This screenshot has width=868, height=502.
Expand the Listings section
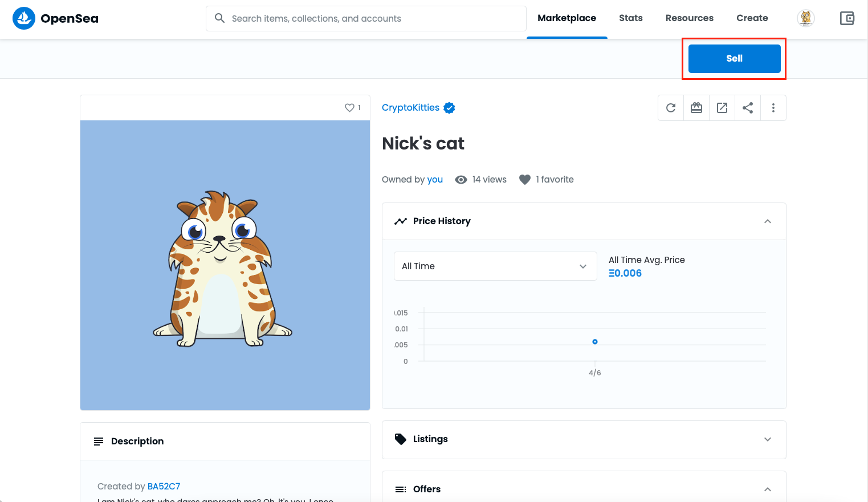click(x=768, y=439)
